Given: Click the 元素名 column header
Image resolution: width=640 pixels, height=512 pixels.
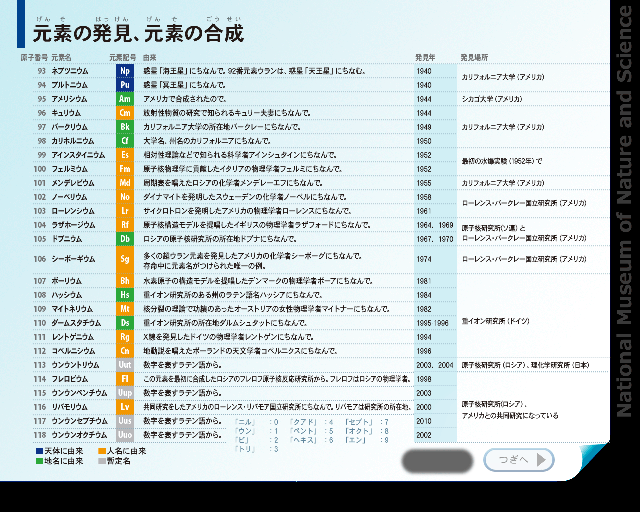Looking at the screenshot, I should point(61,58).
